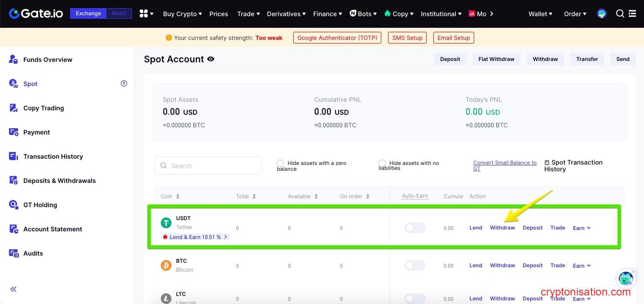Toggle balance visibility eye icon
The height and width of the screenshot is (304, 644).
(211, 59)
